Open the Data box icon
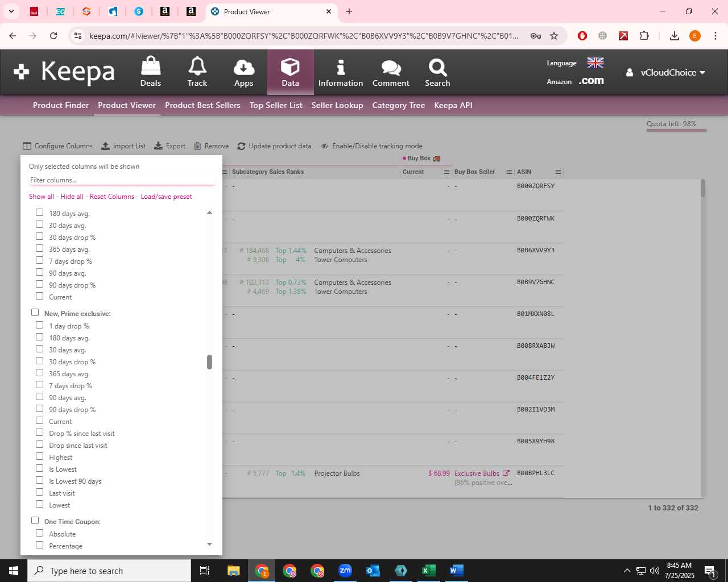The height and width of the screenshot is (582, 728). tap(290, 66)
